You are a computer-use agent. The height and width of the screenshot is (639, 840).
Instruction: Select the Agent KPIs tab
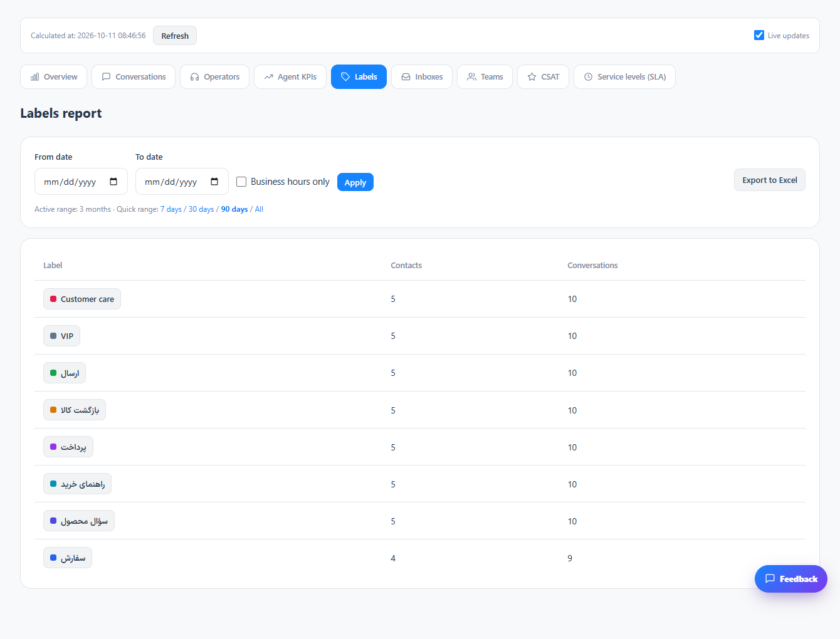(290, 77)
